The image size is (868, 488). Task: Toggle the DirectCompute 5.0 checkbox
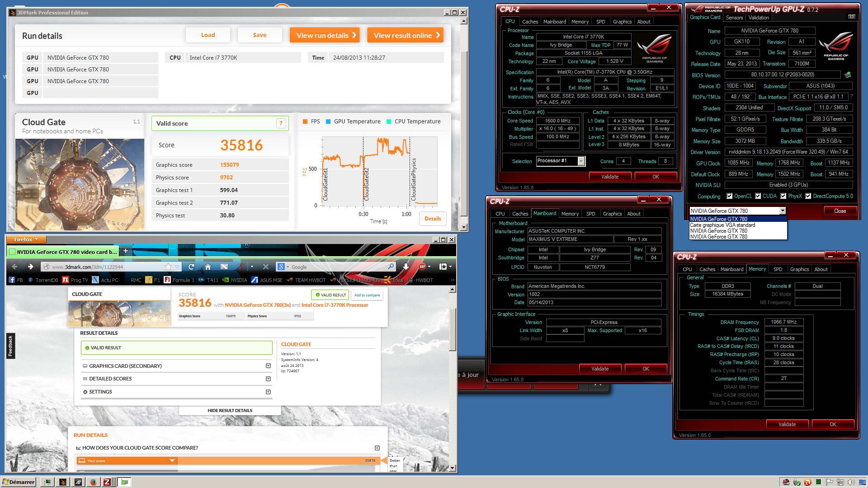point(808,196)
